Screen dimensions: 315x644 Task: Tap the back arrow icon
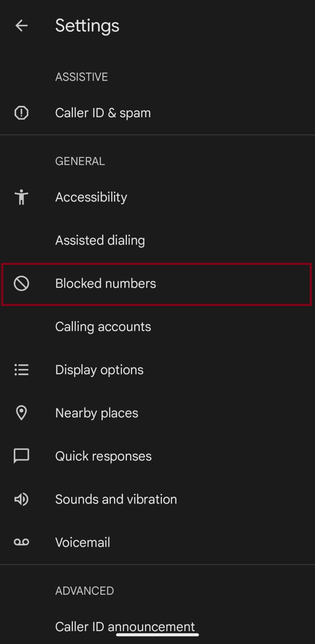21,26
